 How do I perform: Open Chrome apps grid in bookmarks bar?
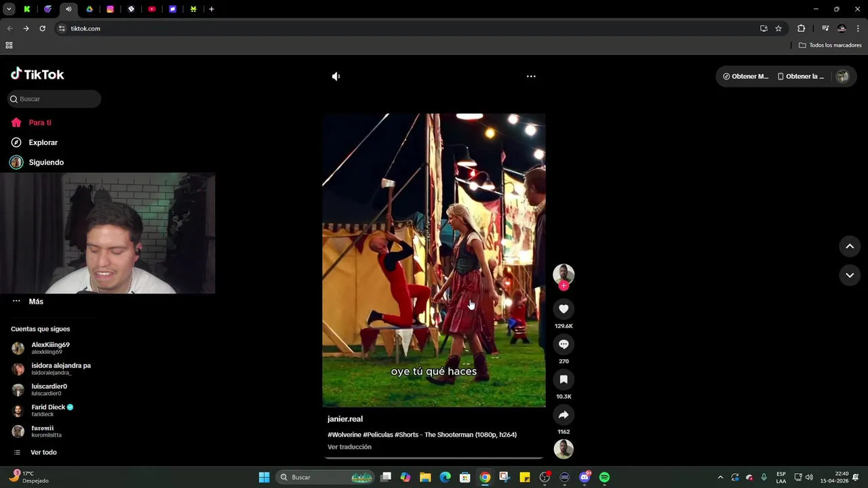[9, 45]
